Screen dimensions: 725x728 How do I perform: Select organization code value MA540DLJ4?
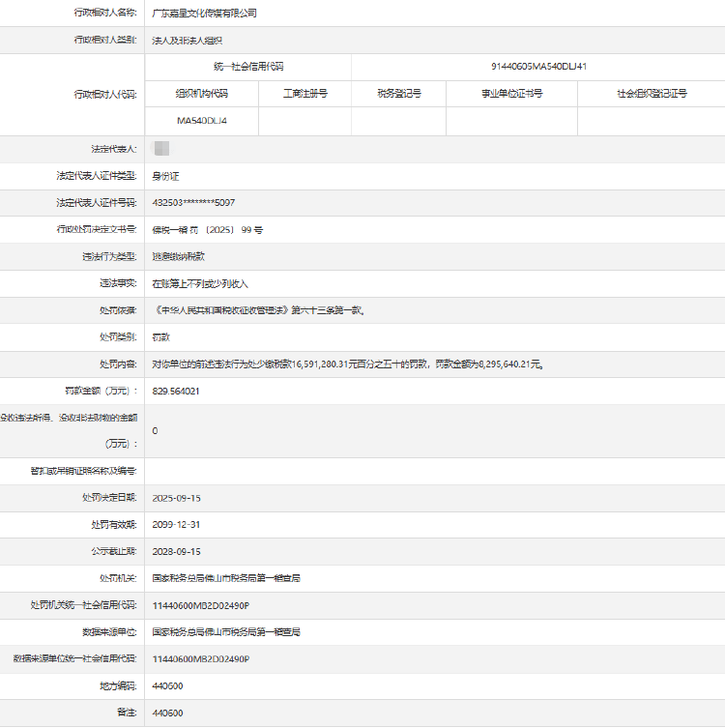(202, 121)
